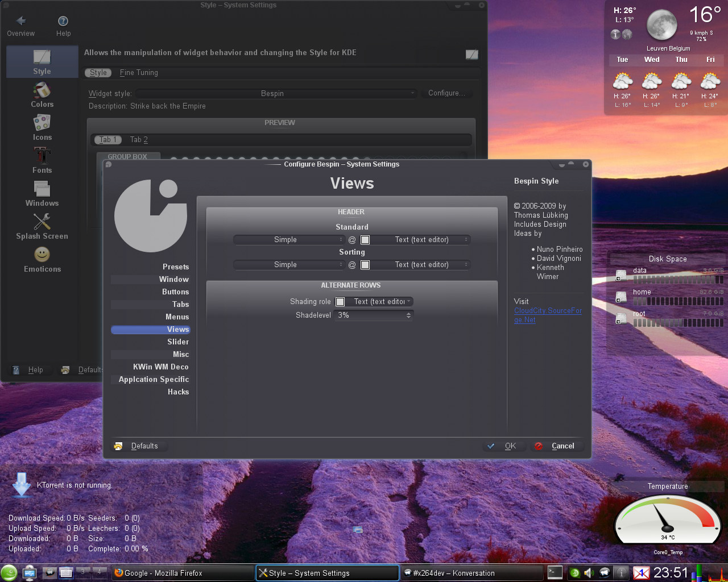Open the Splash Screen module
Image resolution: width=728 pixels, height=582 pixels.
coord(42,227)
